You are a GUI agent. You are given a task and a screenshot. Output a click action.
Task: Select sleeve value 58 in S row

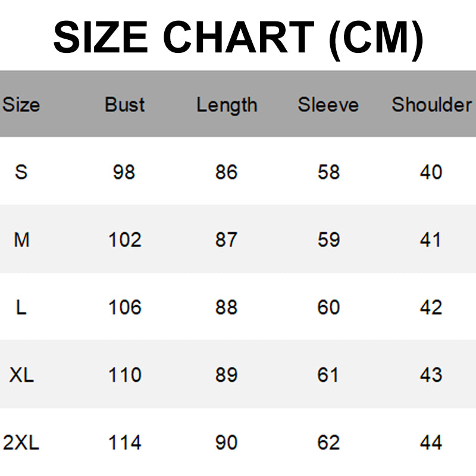[x=328, y=173]
